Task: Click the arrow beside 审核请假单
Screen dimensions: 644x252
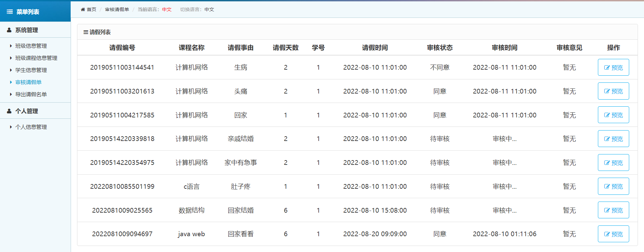Action: pos(11,82)
